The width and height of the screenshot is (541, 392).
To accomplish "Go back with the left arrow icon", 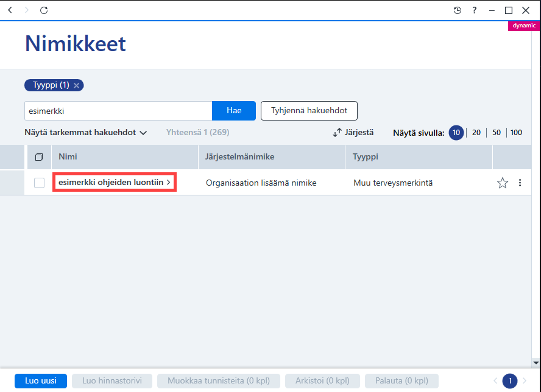I will [x=10, y=10].
